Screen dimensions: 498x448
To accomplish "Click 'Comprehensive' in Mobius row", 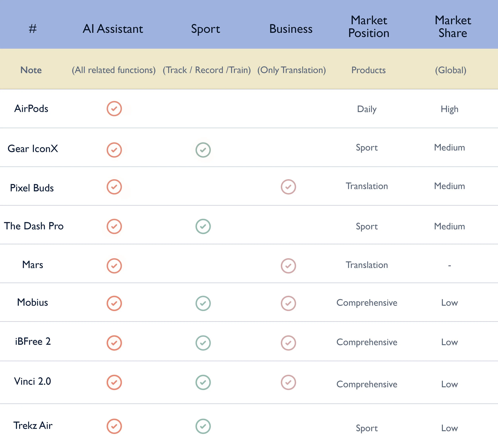I will click(x=367, y=303).
